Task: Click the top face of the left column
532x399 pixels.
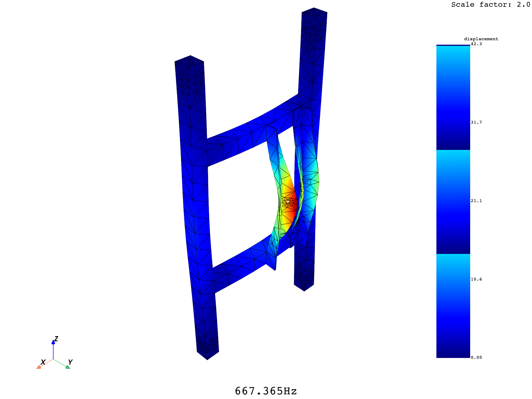Action: (189, 62)
